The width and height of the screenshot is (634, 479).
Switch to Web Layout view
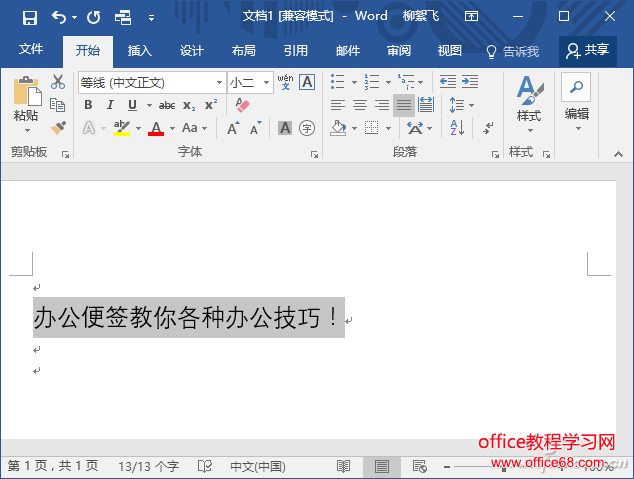coord(420,466)
